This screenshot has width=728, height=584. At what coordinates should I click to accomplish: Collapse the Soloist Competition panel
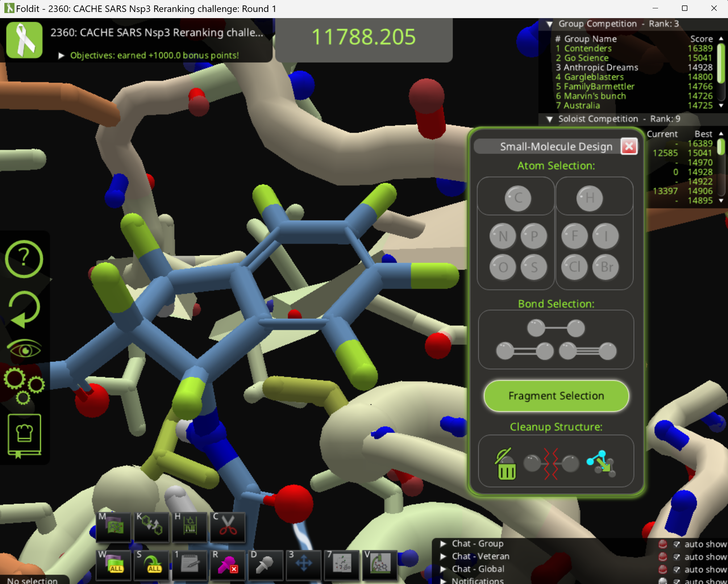point(550,119)
